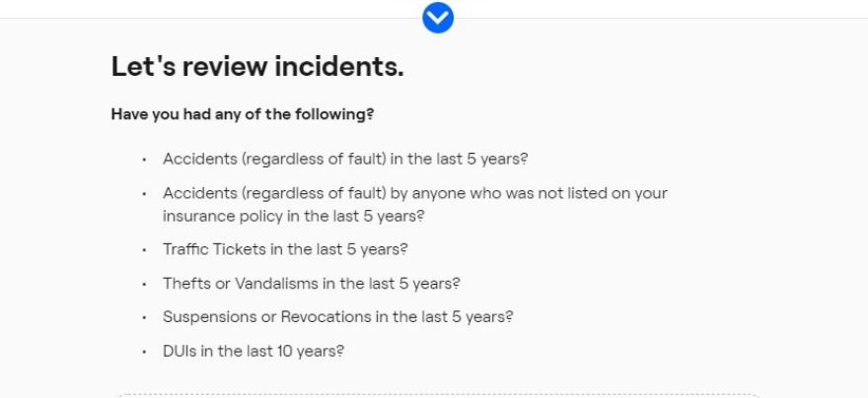Click the DUIs in the last 10 years item

coord(253,352)
